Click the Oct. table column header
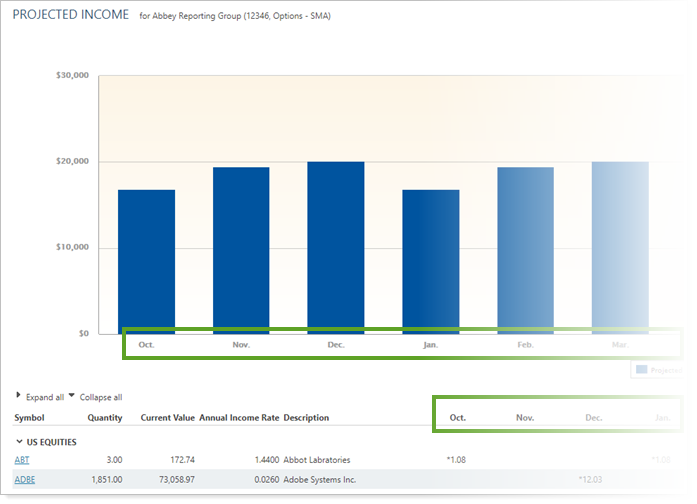697x504 pixels. point(458,418)
